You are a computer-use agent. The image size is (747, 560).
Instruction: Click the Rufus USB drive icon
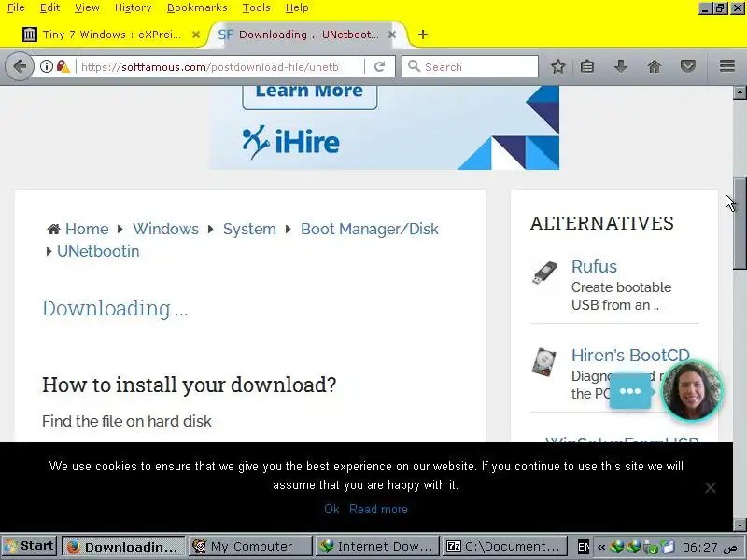point(544,273)
